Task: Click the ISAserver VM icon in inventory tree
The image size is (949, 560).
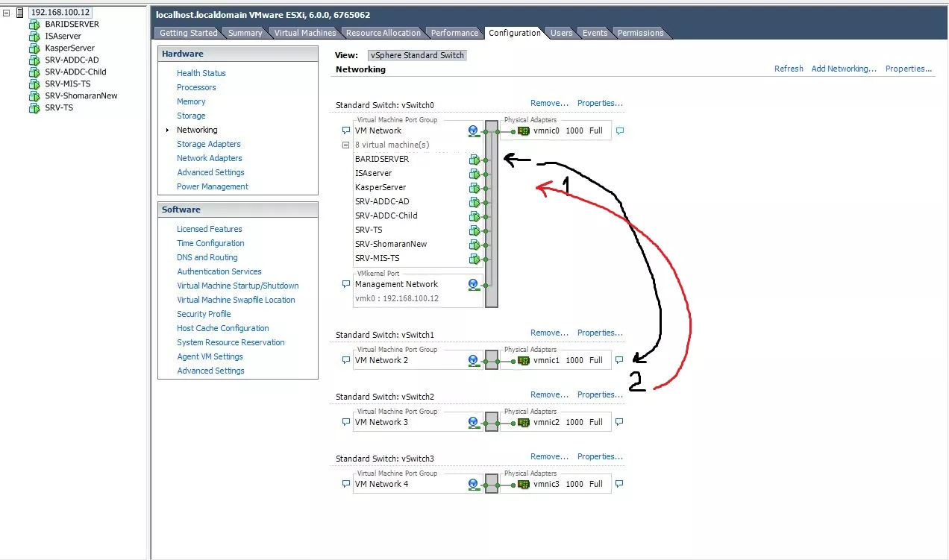Action: coord(34,37)
